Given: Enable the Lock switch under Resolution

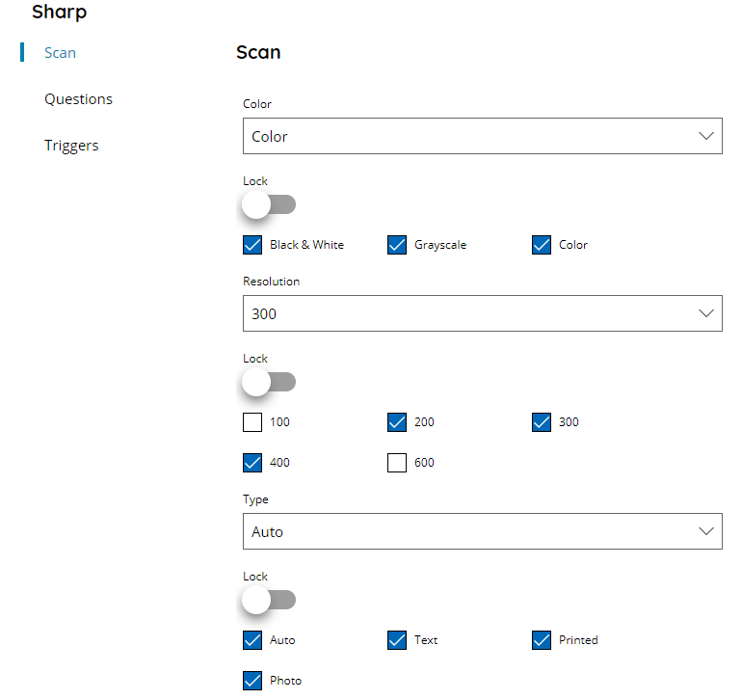Looking at the screenshot, I should coord(269,382).
